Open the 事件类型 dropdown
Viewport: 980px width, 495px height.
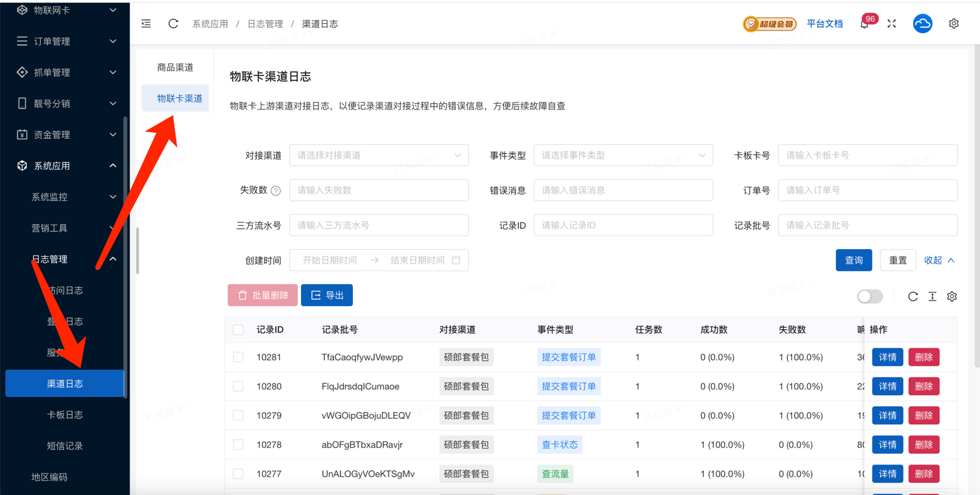[x=623, y=156]
